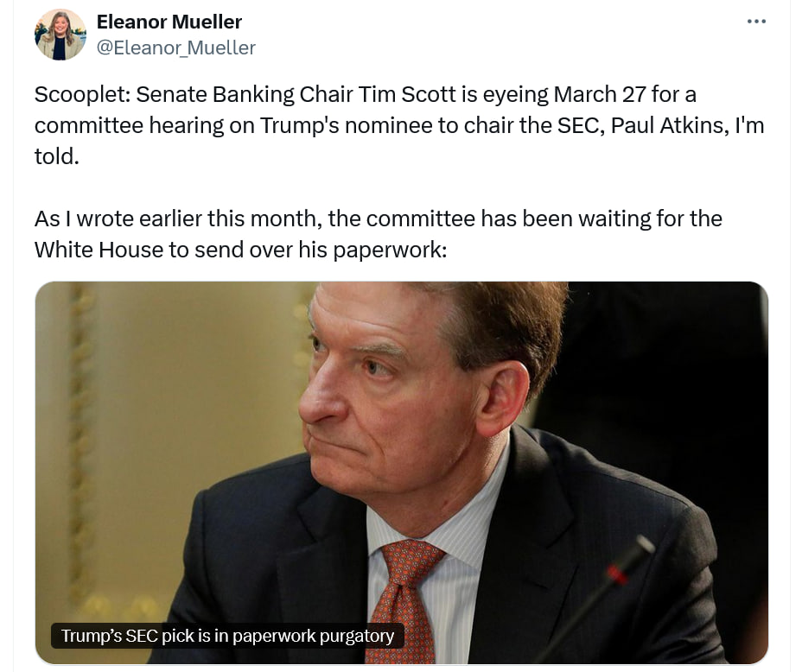Click the @Eleanor_Mueller handle

[x=176, y=48]
